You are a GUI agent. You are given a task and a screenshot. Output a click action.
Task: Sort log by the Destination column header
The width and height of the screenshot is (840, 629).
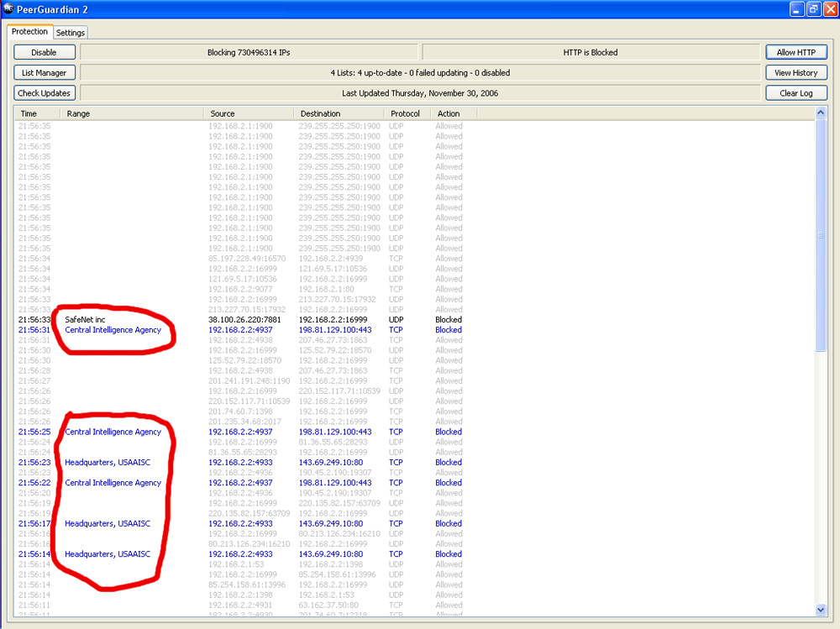pyautogui.click(x=339, y=113)
